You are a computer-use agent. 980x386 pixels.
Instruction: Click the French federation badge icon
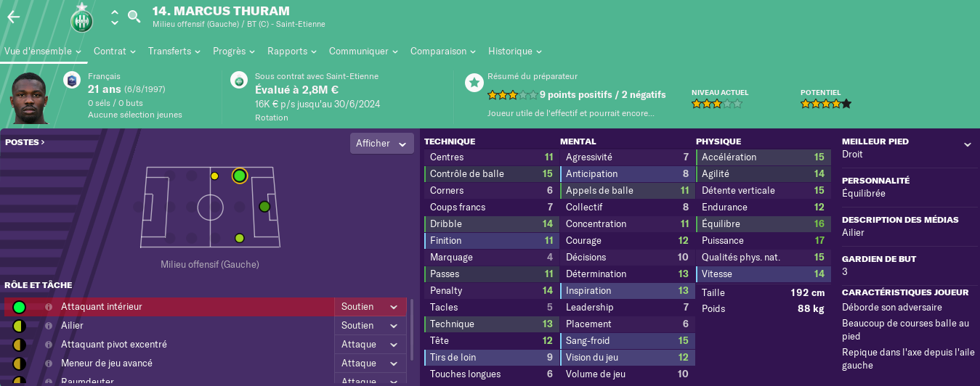[72, 80]
